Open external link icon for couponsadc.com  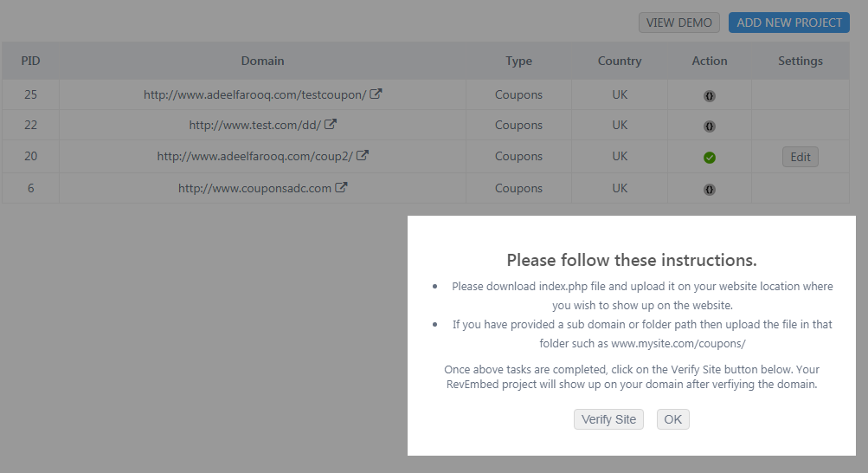point(342,187)
